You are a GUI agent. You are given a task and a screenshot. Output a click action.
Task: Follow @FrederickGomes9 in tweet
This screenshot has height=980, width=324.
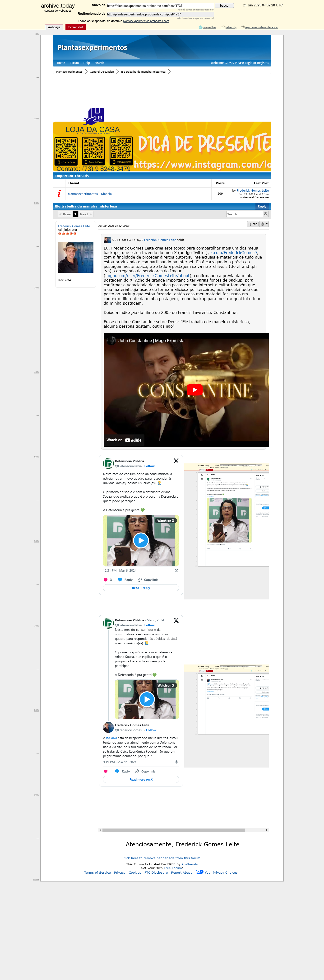click(151, 730)
